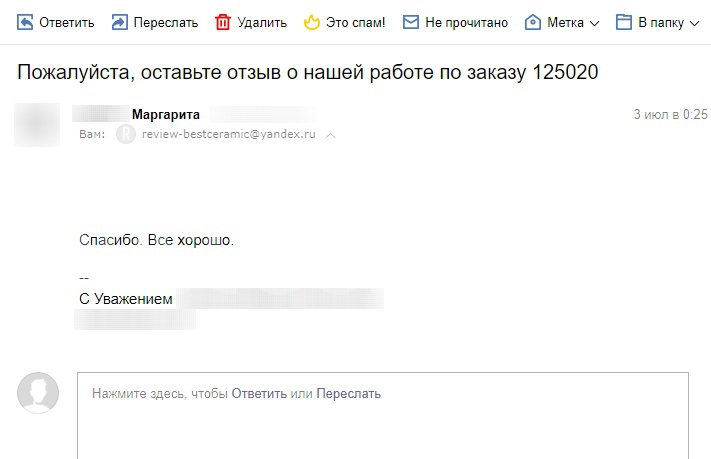Image resolution: width=711 pixels, height=459 pixels.
Task: Click the envelope unread icon
Action: click(411, 22)
